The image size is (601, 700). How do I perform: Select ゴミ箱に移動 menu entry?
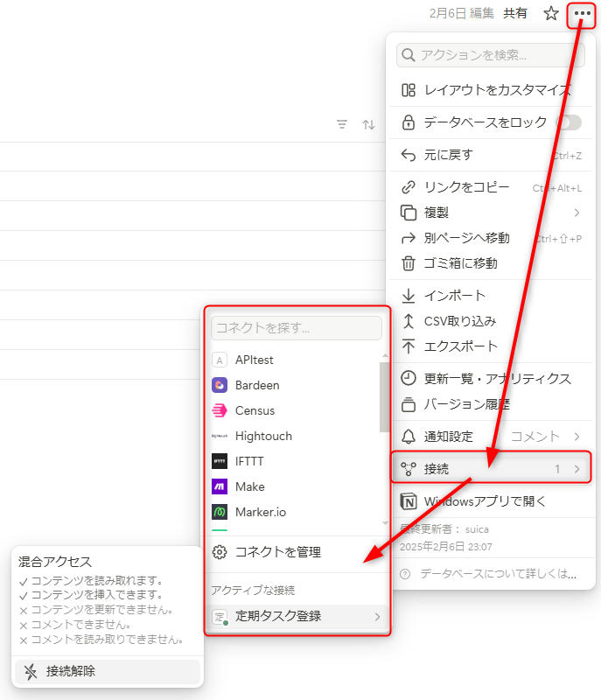(x=491, y=263)
